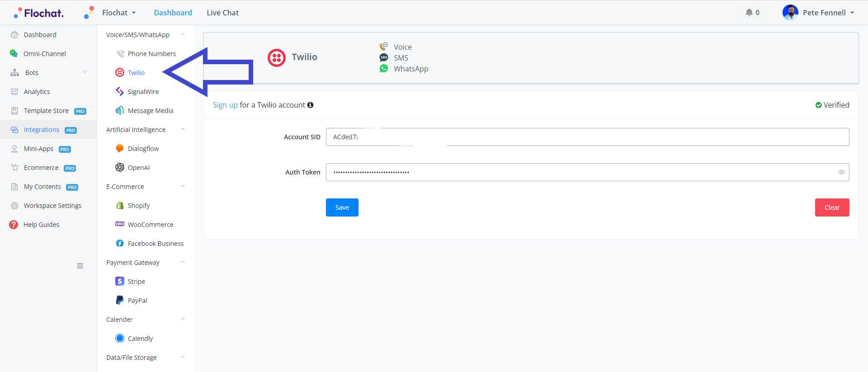Expand the Bots menu chevron
The width and height of the screenshot is (868, 372).
[85, 72]
